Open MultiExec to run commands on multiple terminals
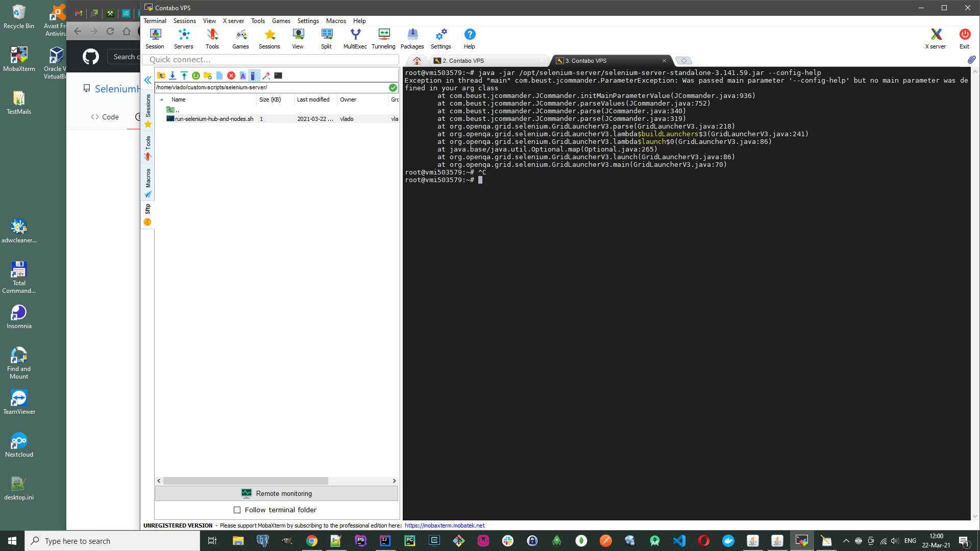 point(355,38)
